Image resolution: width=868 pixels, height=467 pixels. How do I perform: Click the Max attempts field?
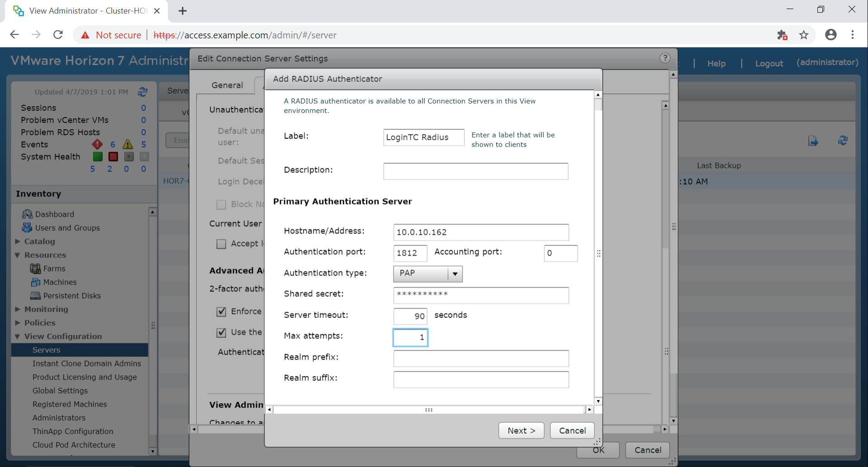coord(410,337)
